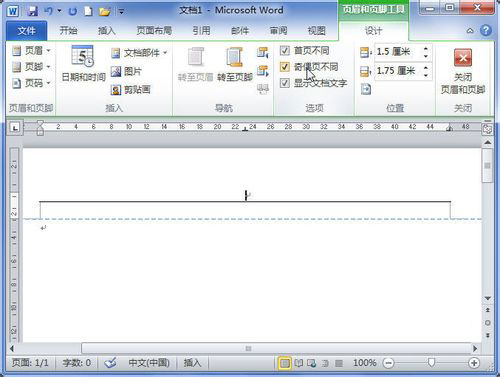Enable 首页不同 checkbox

(x=284, y=51)
